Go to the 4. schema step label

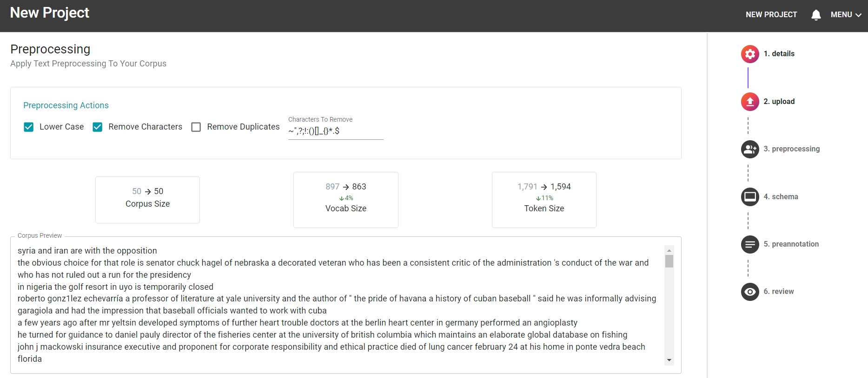[781, 197]
